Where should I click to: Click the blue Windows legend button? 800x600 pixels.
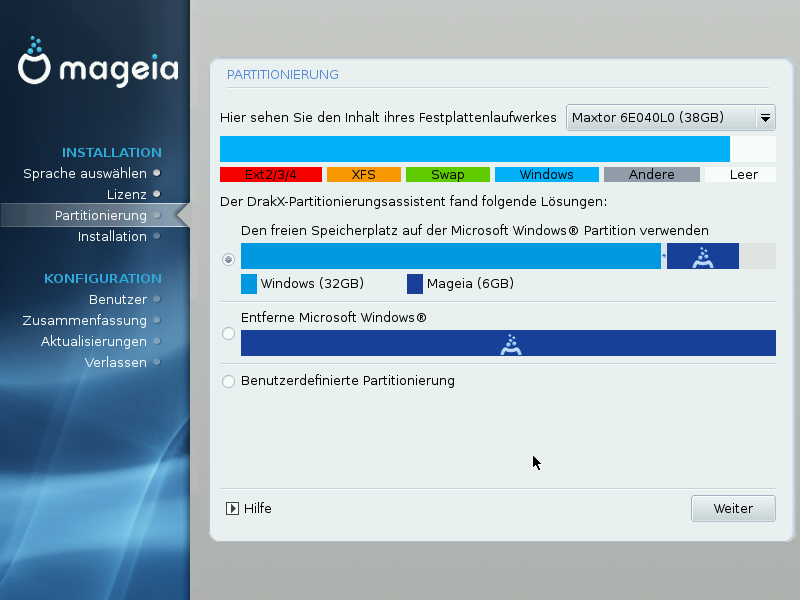(x=547, y=174)
